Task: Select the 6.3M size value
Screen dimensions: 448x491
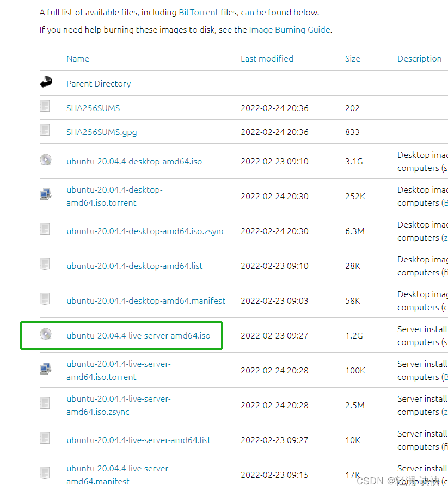Action: pos(355,231)
